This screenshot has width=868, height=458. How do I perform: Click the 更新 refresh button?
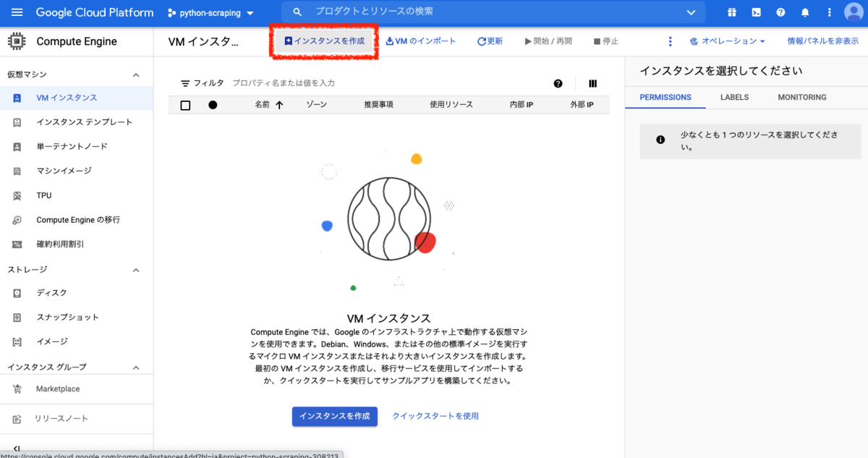[x=490, y=41]
